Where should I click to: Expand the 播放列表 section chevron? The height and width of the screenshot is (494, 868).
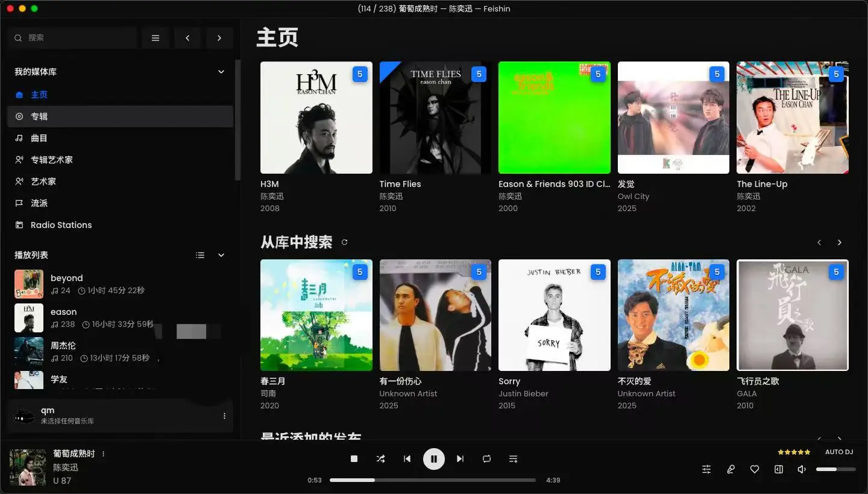click(x=221, y=255)
